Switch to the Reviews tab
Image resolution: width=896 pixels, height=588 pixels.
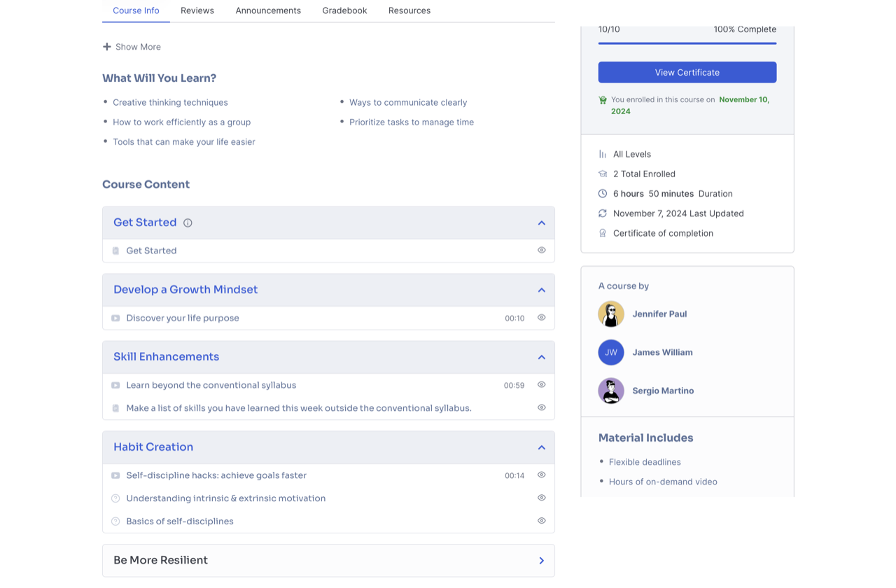pyautogui.click(x=197, y=10)
